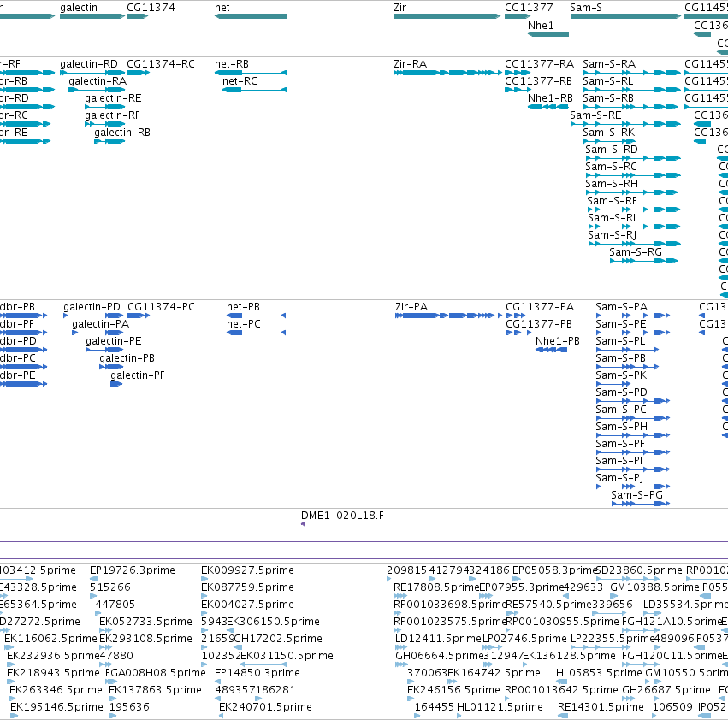The image size is (728, 720).
Task: Click EST EP05058.3prime
Action: 517,579
